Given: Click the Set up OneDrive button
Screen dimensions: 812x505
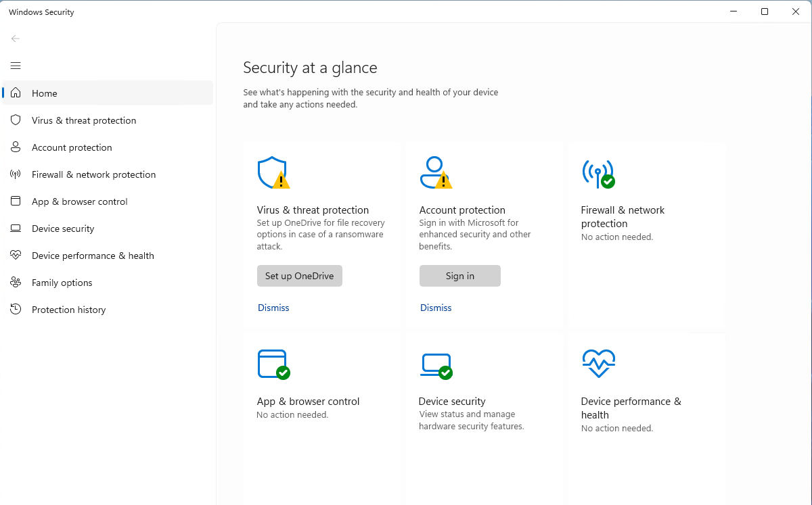Looking at the screenshot, I should (300, 276).
